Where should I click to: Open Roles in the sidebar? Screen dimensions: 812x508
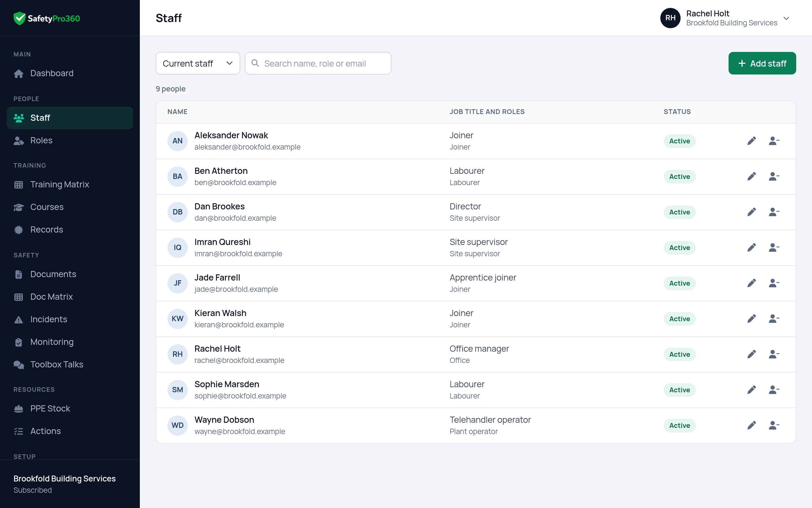coord(70,141)
